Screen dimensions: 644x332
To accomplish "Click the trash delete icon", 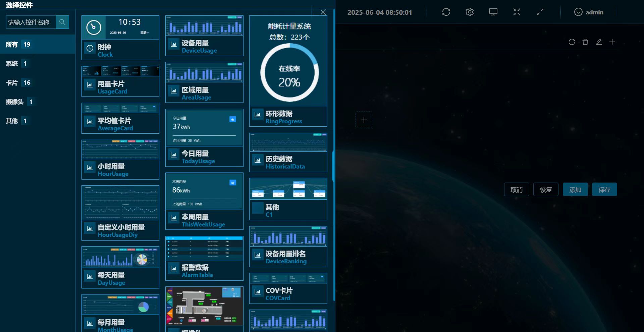I will point(585,42).
